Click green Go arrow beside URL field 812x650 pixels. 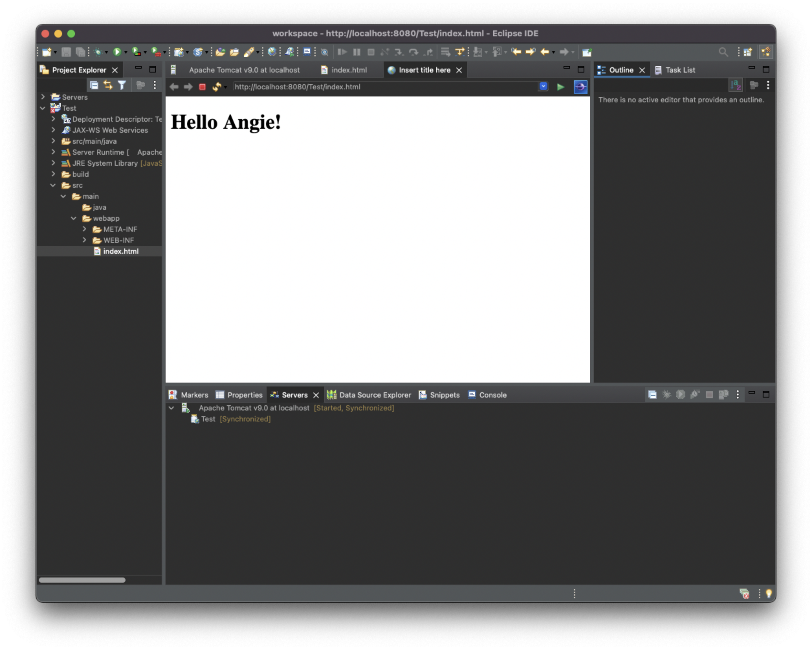click(x=560, y=87)
